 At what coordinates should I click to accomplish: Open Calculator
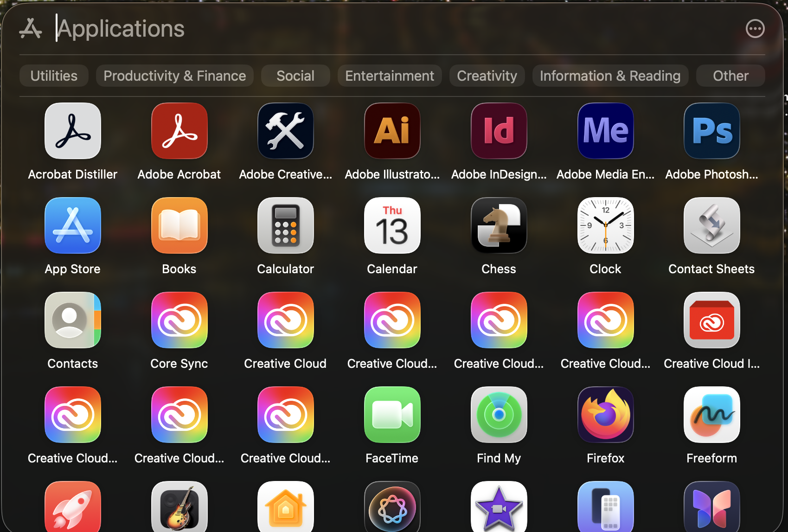(x=286, y=225)
